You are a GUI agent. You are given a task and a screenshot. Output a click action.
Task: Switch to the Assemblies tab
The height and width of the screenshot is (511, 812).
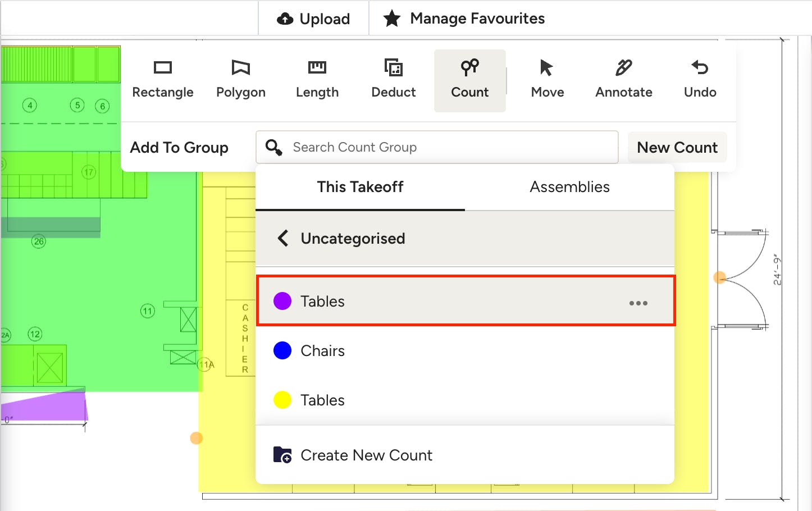click(569, 187)
